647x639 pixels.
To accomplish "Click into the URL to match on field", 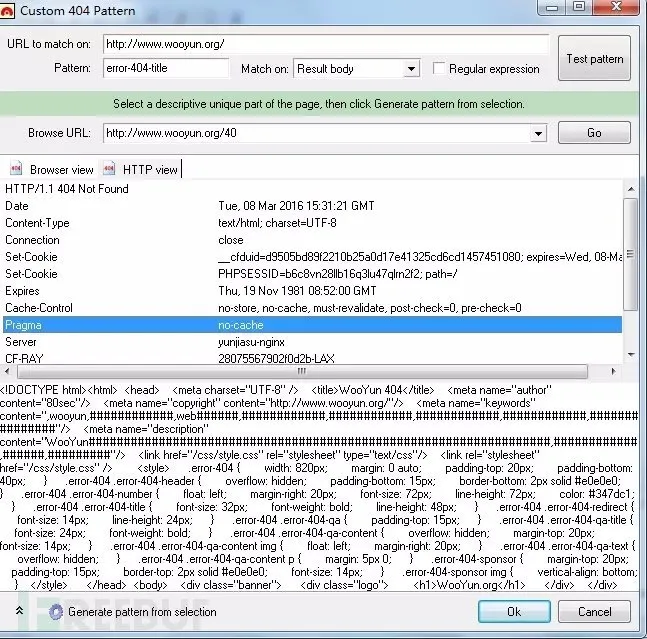I will [x=326, y=44].
